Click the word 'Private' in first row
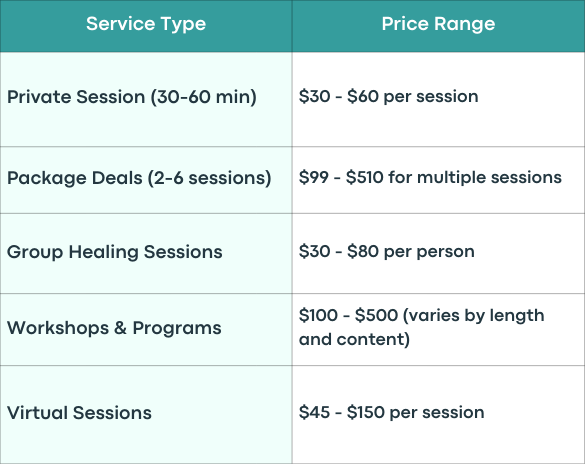585x464 pixels. (40, 97)
